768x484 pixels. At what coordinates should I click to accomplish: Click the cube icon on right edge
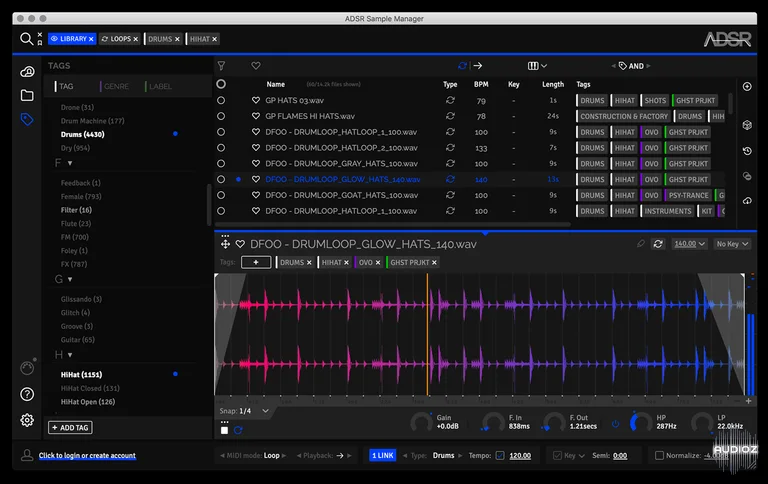click(747, 125)
